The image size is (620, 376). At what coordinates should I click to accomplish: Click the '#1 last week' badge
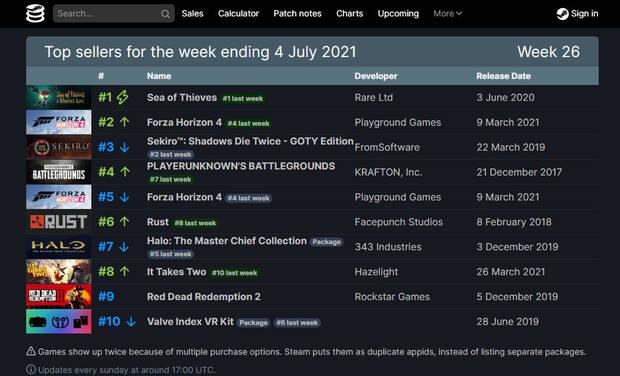(x=243, y=98)
